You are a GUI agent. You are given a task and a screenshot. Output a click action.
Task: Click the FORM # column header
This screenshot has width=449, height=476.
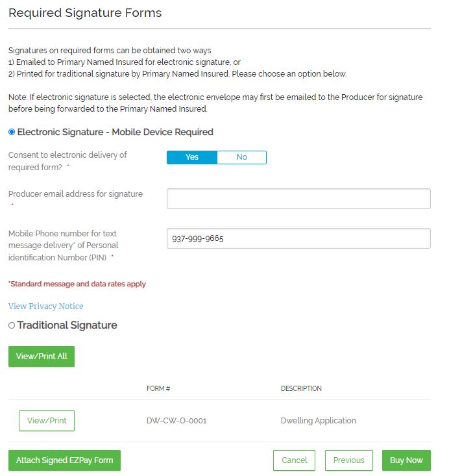tap(158, 388)
